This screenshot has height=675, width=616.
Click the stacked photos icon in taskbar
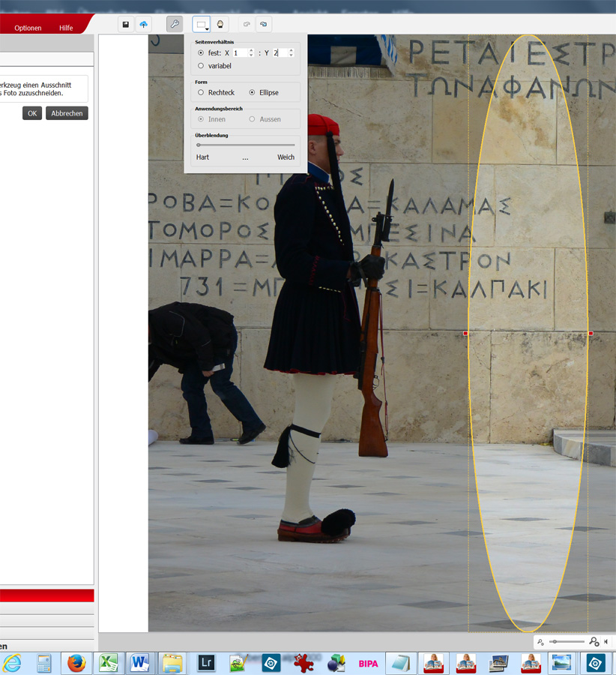pos(498,664)
